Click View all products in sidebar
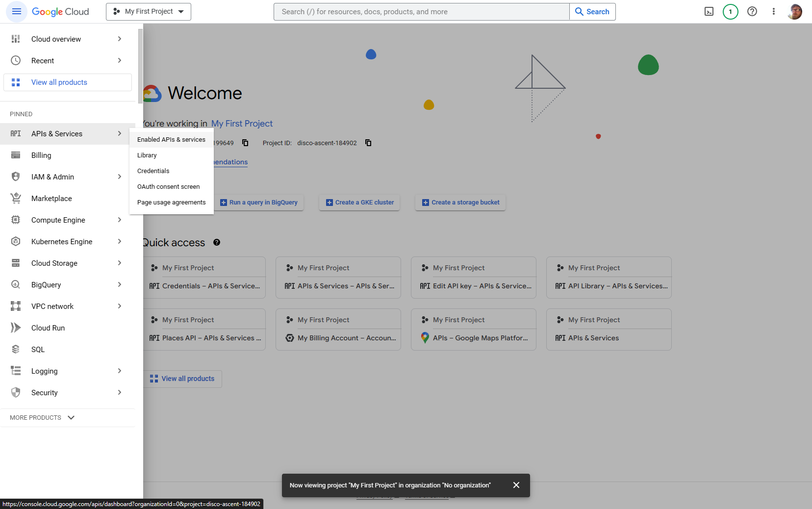The height and width of the screenshot is (509, 812). point(68,82)
